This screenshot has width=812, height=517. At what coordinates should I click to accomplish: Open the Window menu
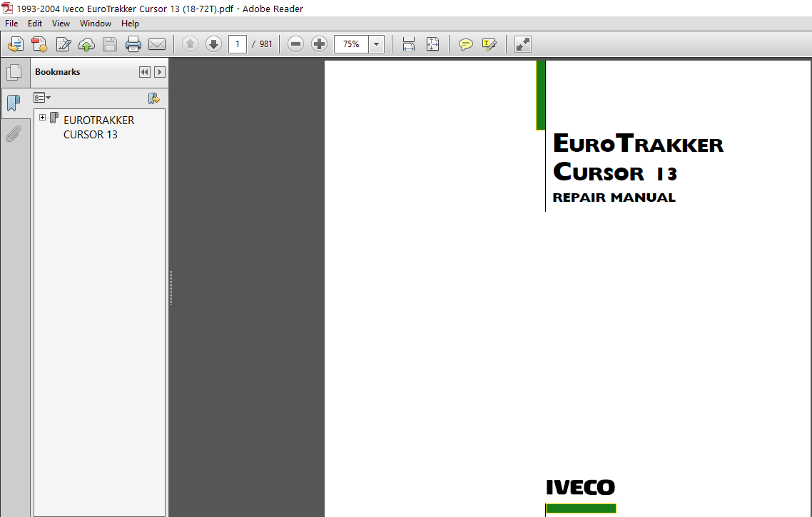(96, 24)
